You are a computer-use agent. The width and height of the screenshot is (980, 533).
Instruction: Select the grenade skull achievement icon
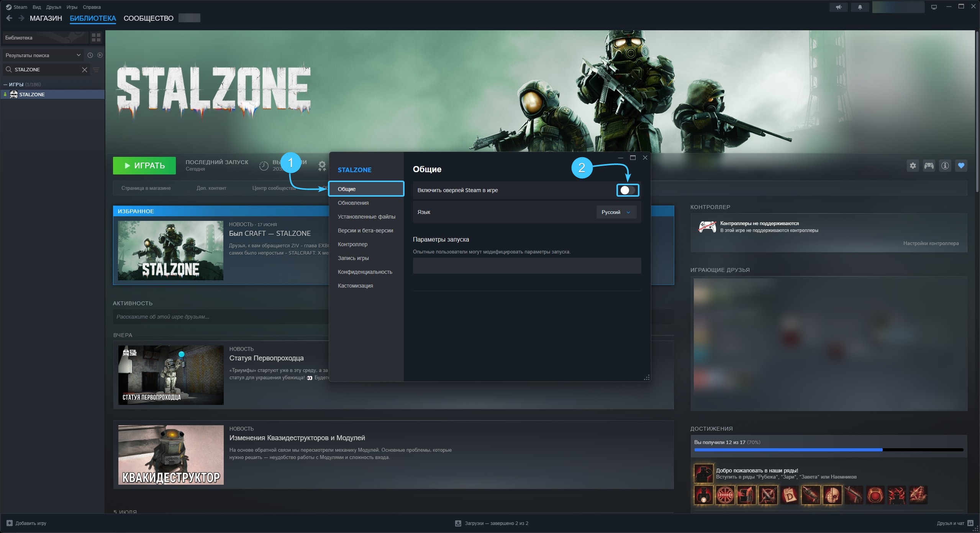click(x=833, y=495)
